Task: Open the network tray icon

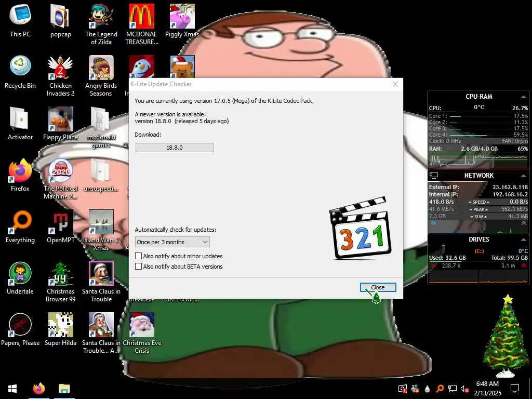Action: [453, 389]
